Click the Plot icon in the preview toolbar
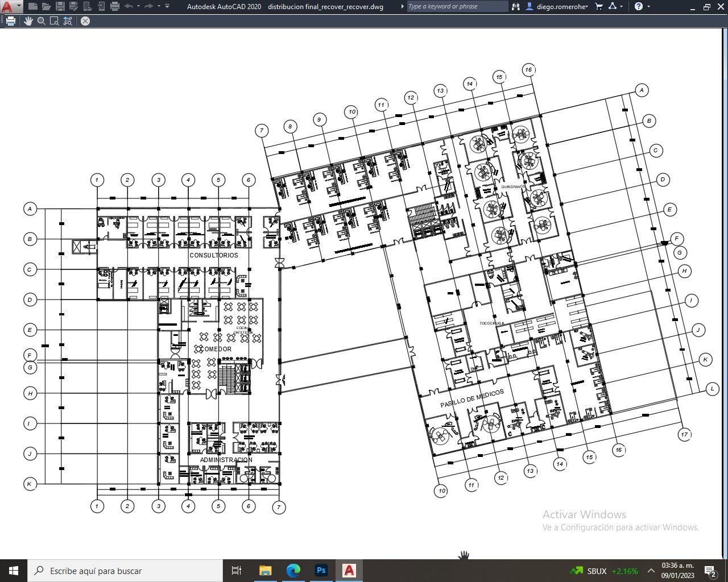Image resolution: width=728 pixels, height=582 pixels. (x=11, y=21)
